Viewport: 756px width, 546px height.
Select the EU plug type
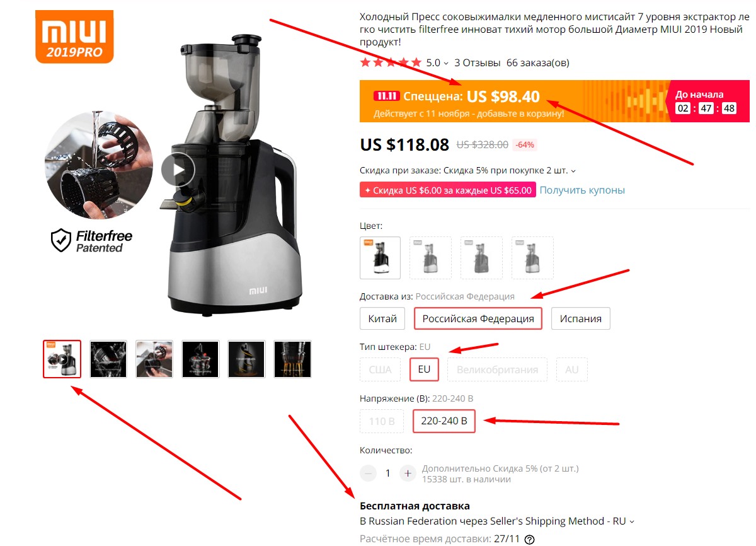424,369
